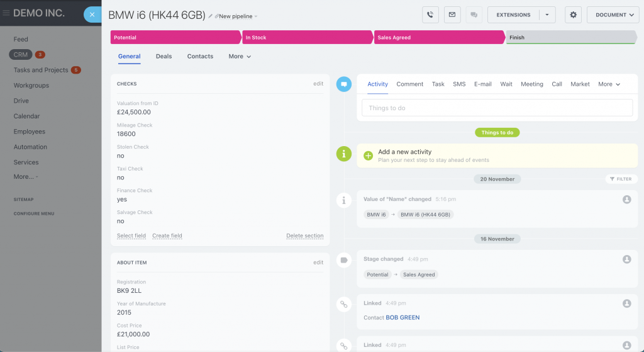
Task: Click the blue comment bubble timeline icon
Action: tap(344, 84)
